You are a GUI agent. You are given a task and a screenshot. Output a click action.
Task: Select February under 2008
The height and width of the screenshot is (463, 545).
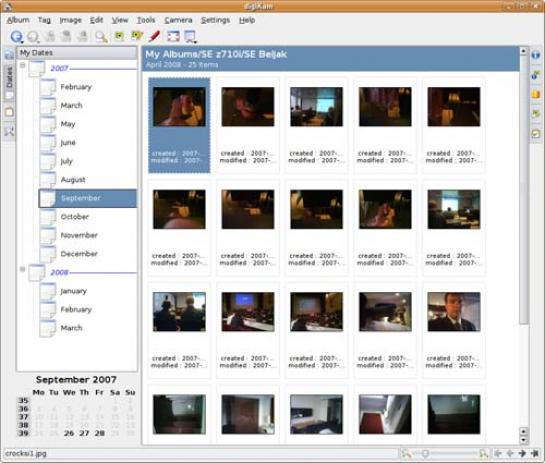click(76, 309)
